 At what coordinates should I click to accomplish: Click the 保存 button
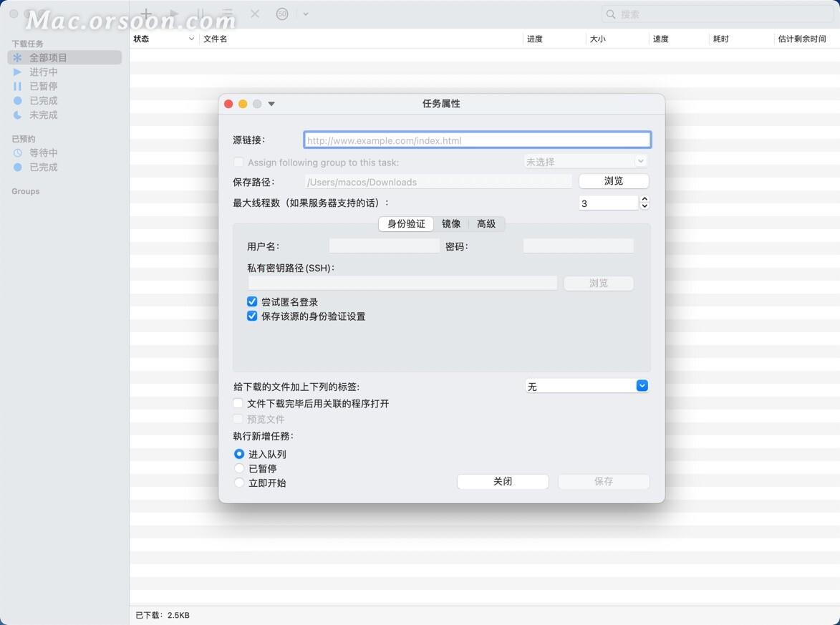pos(604,482)
